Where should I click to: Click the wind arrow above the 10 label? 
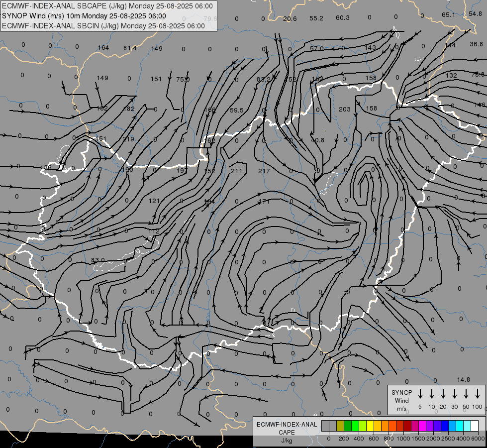tap(432, 394)
